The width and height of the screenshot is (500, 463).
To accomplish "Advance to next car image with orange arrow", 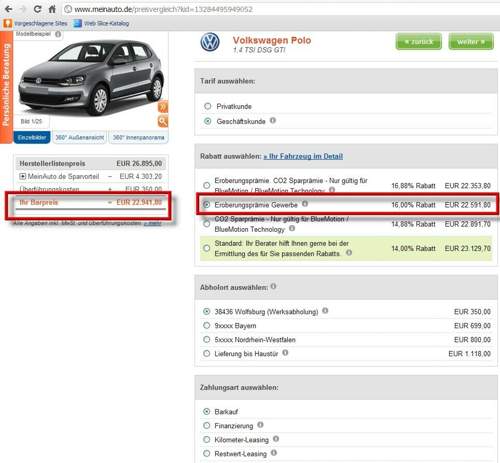I will 163,107.
